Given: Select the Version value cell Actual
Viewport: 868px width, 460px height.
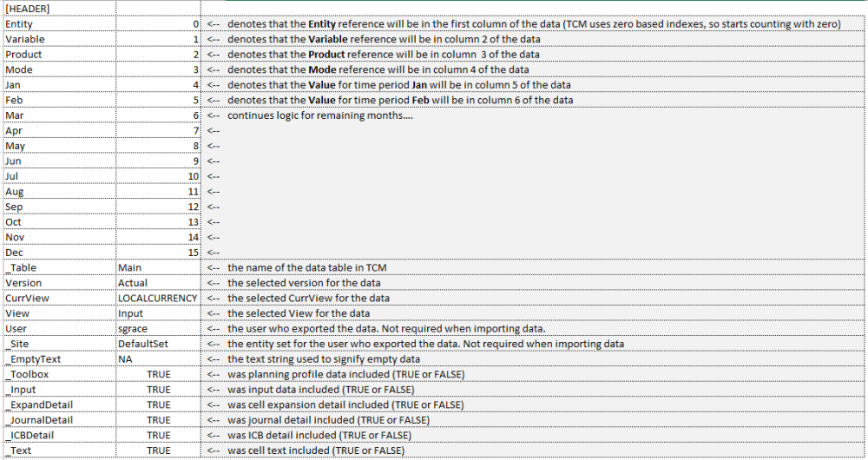Looking at the screenshot, I should 158,283.
